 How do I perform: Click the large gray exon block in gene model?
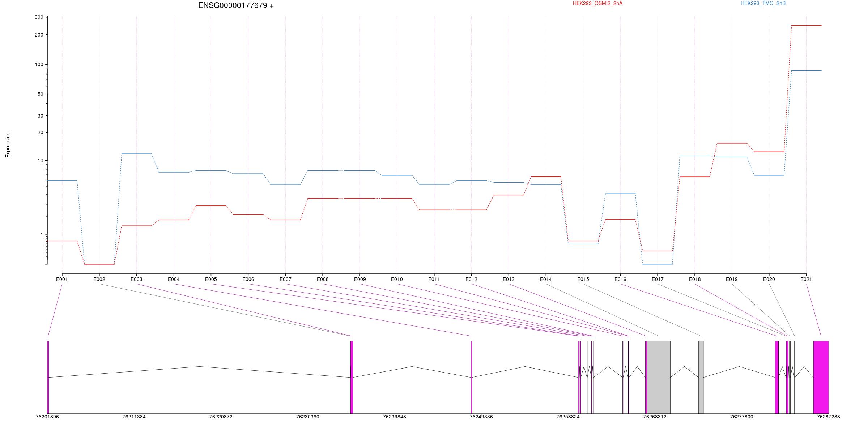click(659, 377)
